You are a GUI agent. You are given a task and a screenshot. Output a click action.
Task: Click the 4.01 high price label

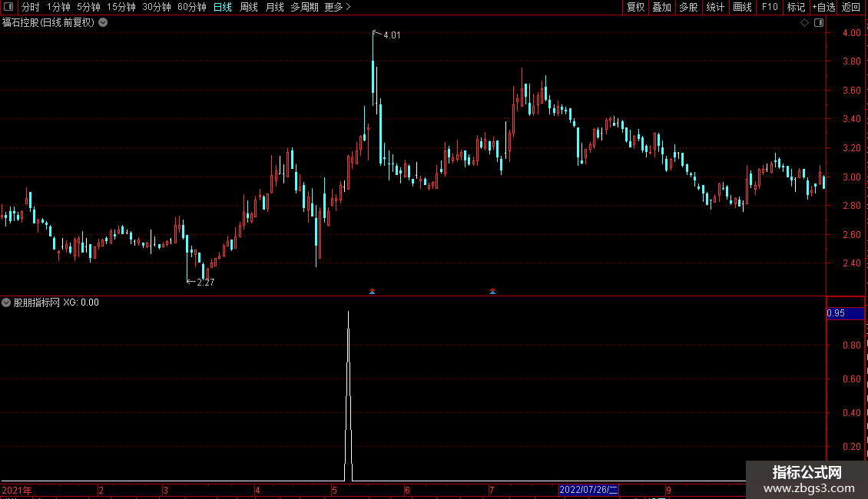click(392, 35)
